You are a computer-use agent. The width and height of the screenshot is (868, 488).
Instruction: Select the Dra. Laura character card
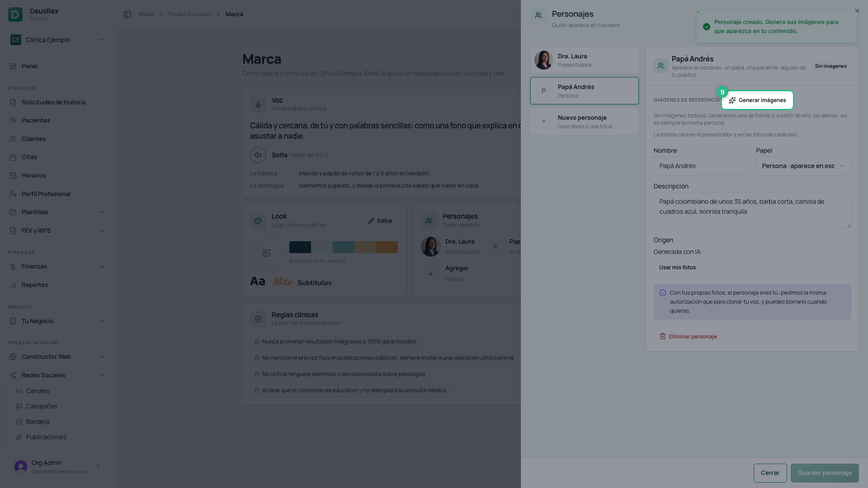pos(585,60)
